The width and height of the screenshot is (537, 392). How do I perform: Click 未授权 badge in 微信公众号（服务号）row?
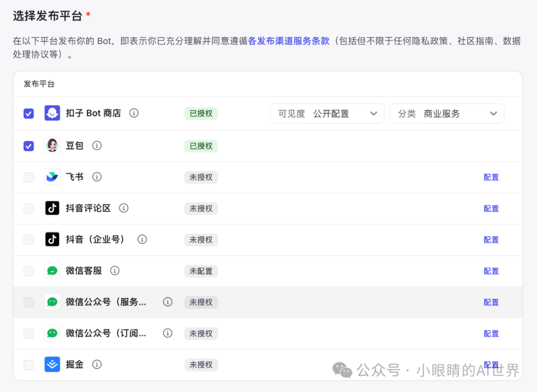point(201,302)
